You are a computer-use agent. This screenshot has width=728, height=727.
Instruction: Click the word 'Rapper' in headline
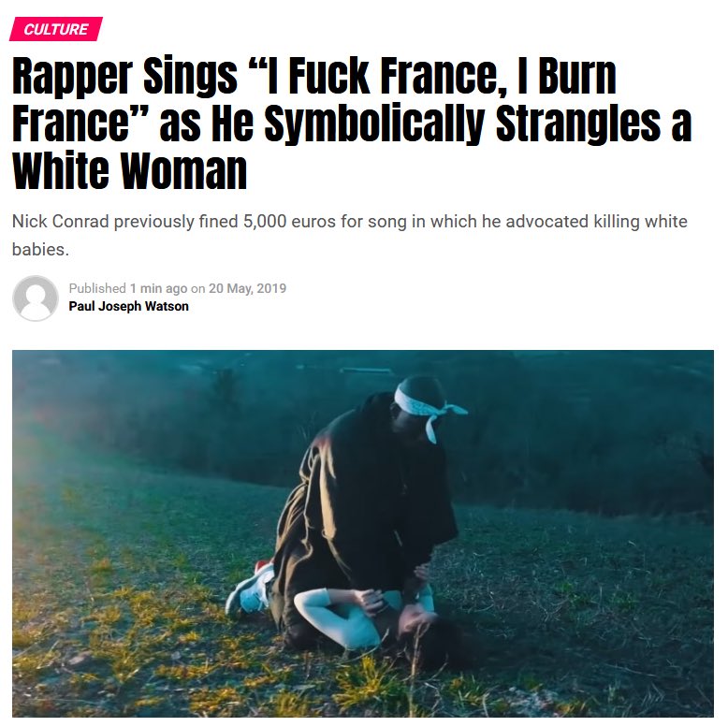coord(72,77)
